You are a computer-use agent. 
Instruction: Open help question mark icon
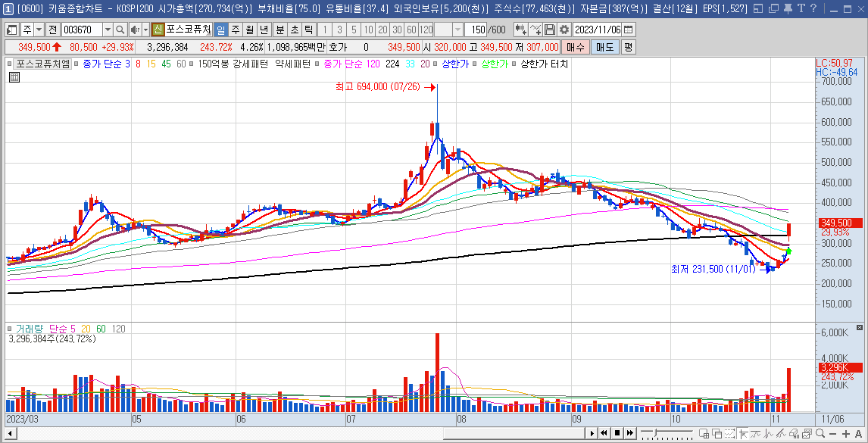[x=813, y=8]
